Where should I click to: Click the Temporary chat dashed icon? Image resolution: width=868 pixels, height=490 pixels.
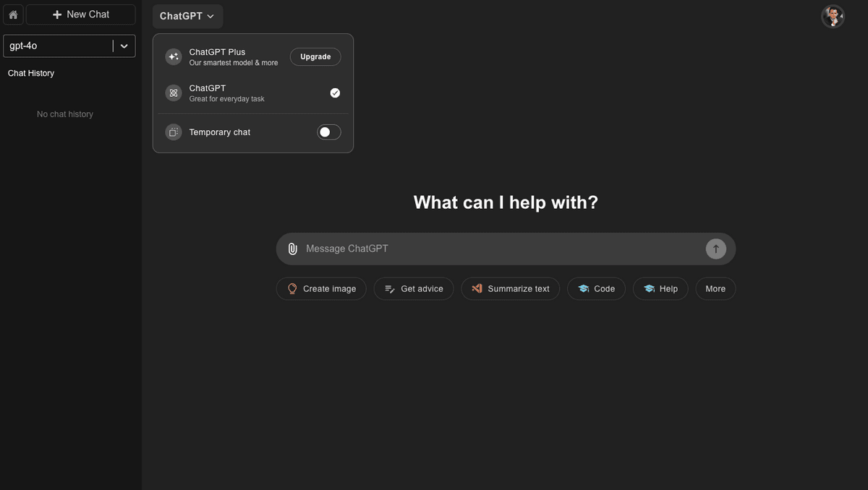tap(174, 132)
